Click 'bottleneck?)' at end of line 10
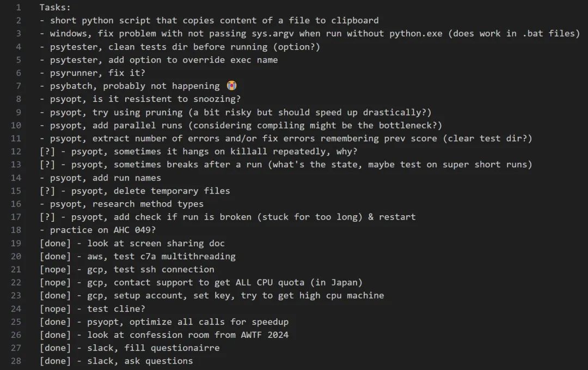588x370 pixels. 411,125
